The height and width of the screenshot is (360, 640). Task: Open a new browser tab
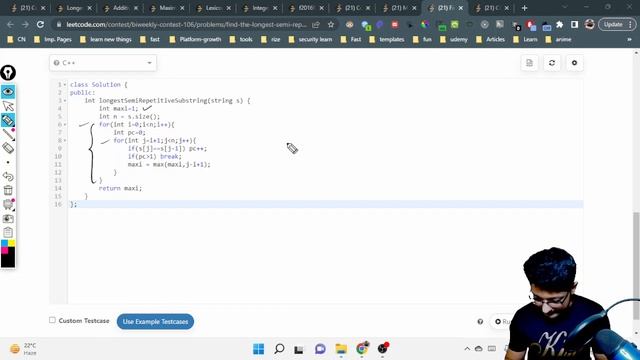tap(524, 8)
